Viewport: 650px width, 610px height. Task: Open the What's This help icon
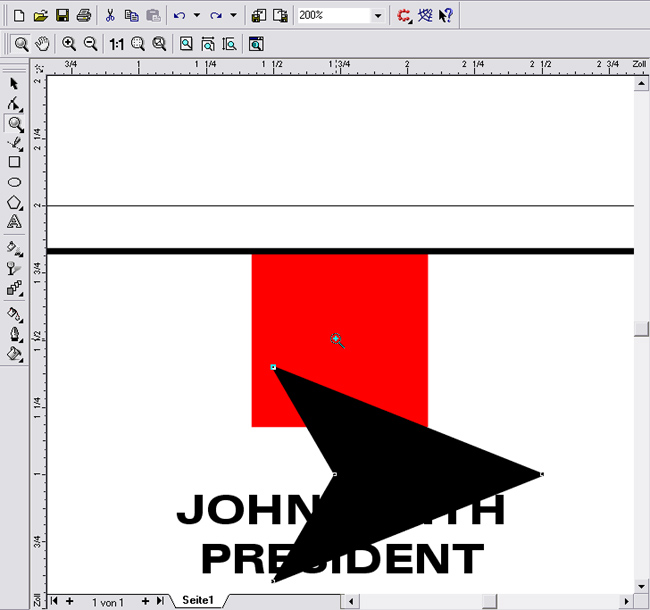tap(446, 16)
